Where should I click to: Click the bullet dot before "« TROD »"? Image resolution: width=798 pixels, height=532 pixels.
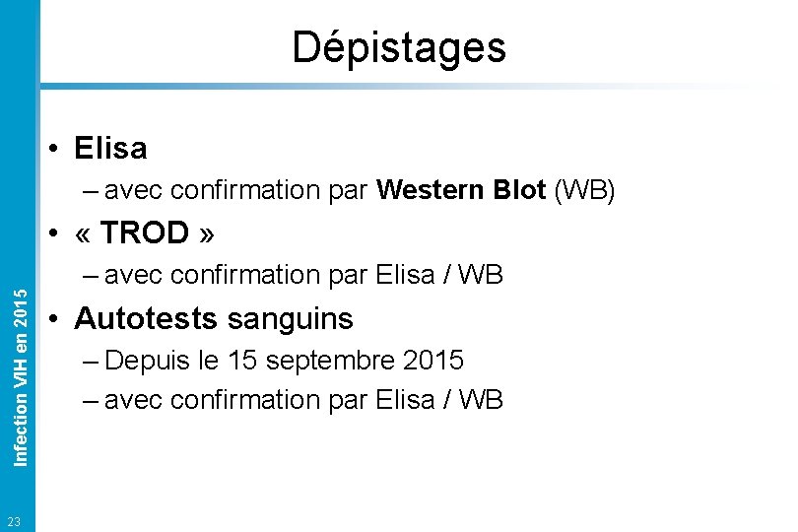tap(59, 233)
